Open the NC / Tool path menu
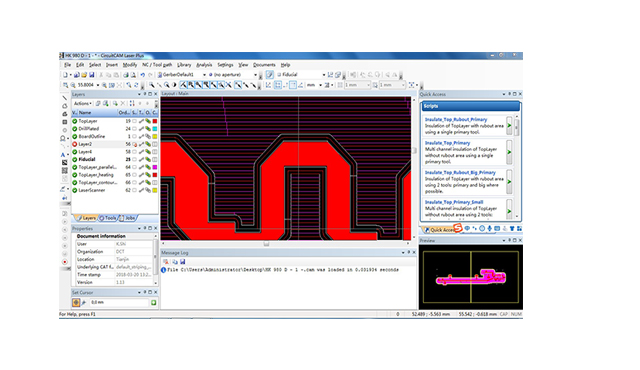The height and width of the screenshot is (370, 640). coord(157,65)
